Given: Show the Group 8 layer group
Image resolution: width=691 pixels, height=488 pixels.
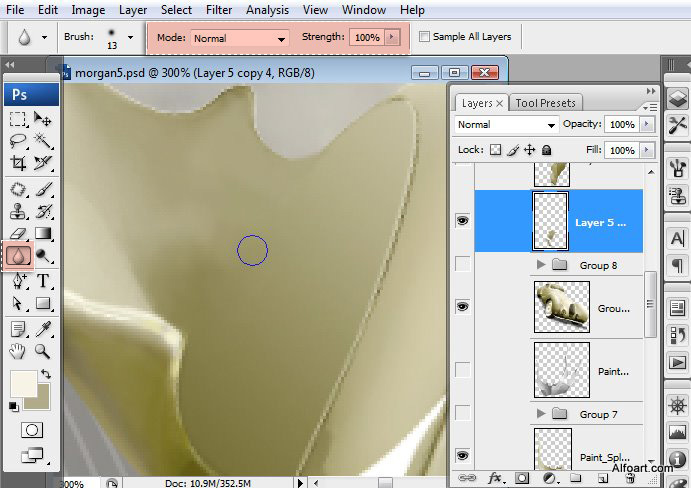Looking at the screenshot, I should tap(462, 265).
